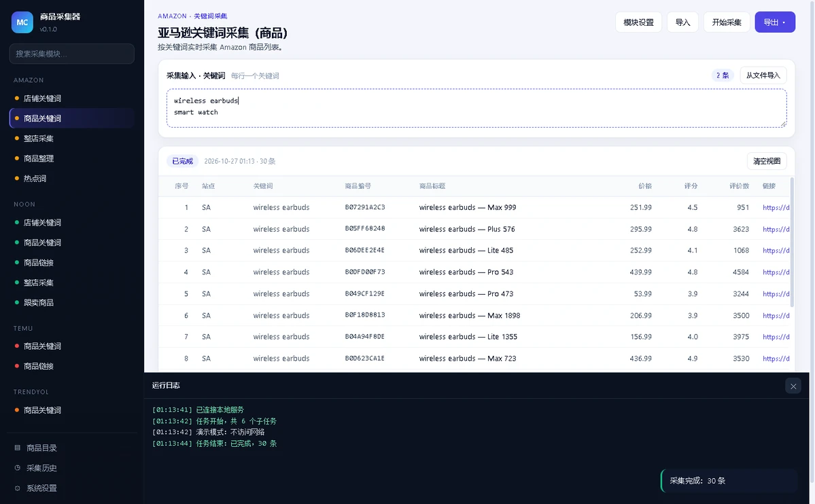This screenshot has height=504, width=815.
Task: Click the 从文件导入 button
Action: point(763,75)
